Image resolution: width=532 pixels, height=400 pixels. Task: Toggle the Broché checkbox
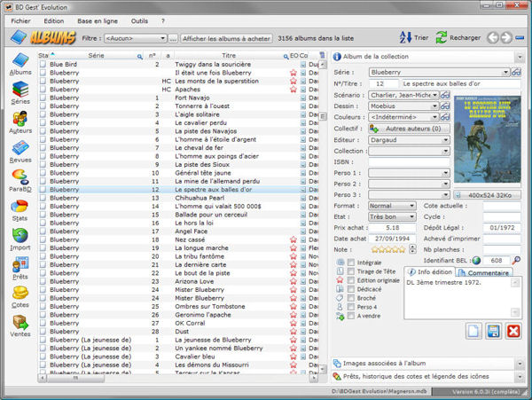point(351,298)
